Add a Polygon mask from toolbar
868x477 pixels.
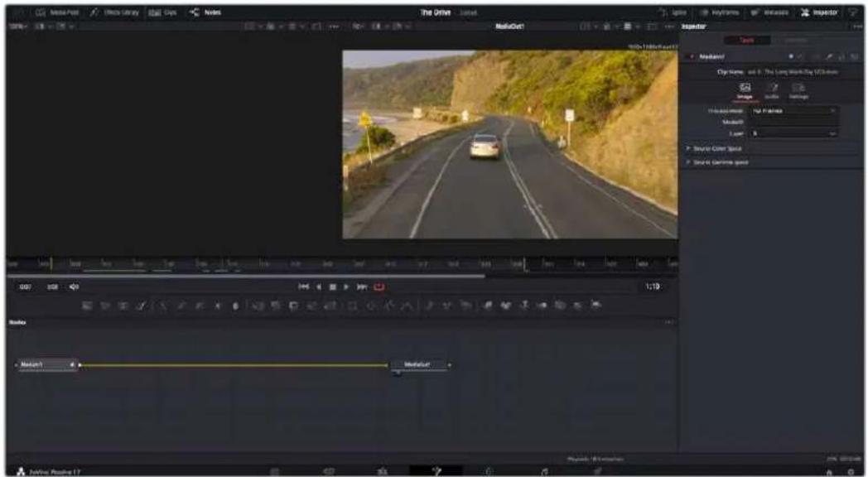coord(389,305)
